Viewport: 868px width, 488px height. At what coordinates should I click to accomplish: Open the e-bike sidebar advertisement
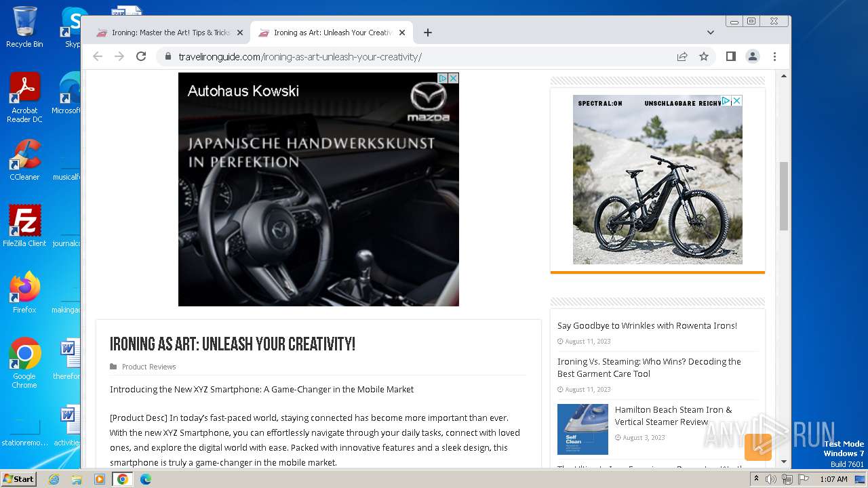(x=658, y=180)
